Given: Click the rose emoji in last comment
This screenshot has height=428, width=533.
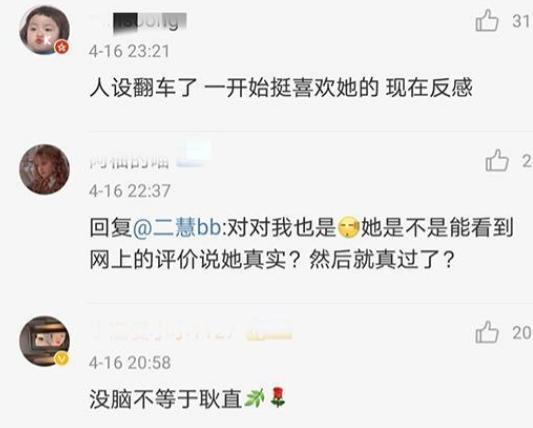Looking at the screenshot, I should pos(277,397).
